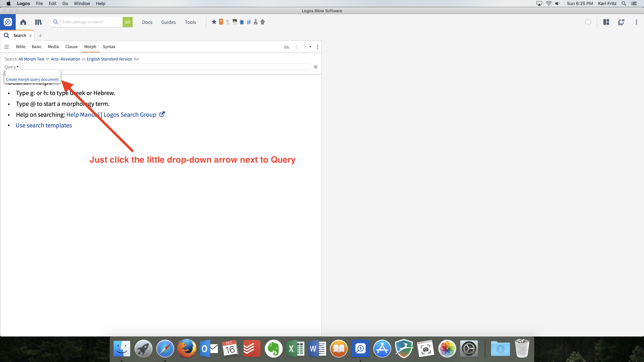The image size is (644, 362).
Task: Open the ESV Bible shortcut icon
Action: pos(221,22)
